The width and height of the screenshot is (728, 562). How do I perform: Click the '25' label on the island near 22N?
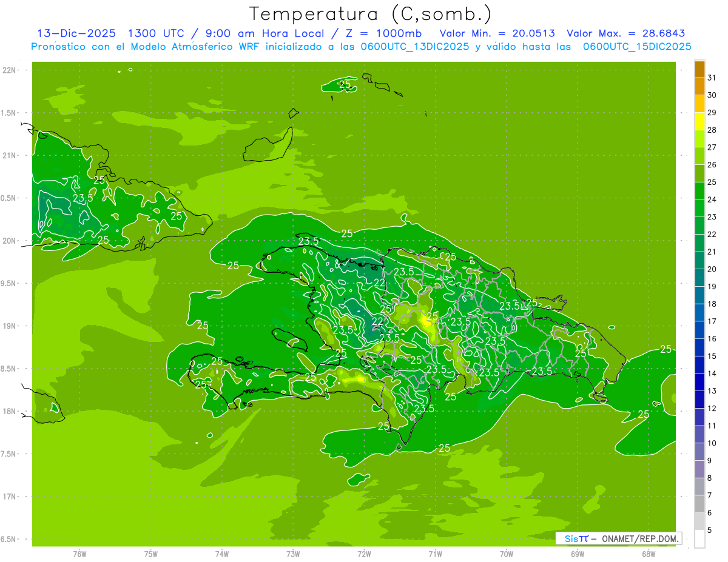(x=345, y=85)
